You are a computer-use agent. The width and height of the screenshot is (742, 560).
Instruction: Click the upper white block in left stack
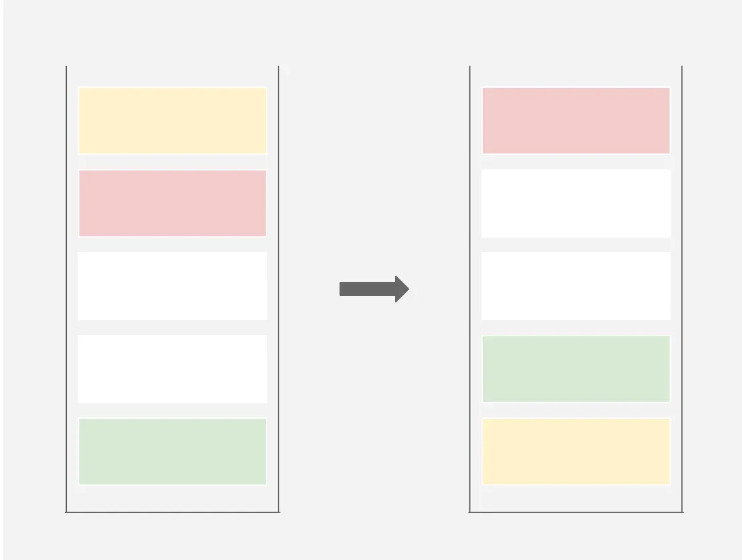pos(172,286)
